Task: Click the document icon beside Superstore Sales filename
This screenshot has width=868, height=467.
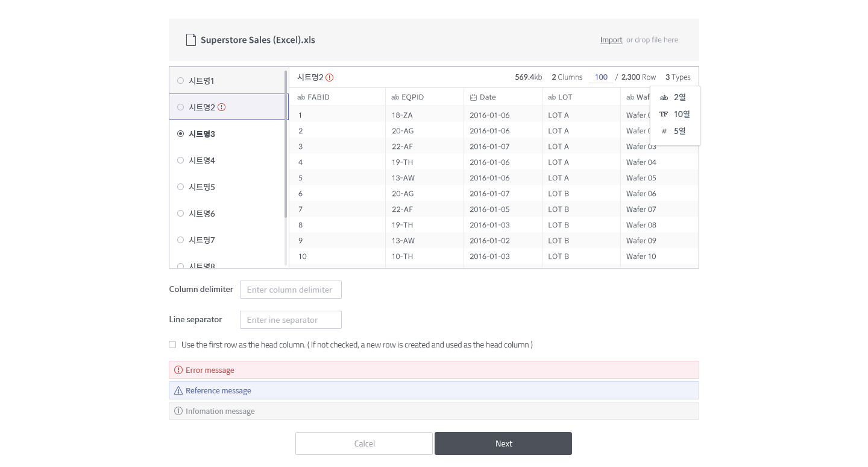Action: coord(191,39)
